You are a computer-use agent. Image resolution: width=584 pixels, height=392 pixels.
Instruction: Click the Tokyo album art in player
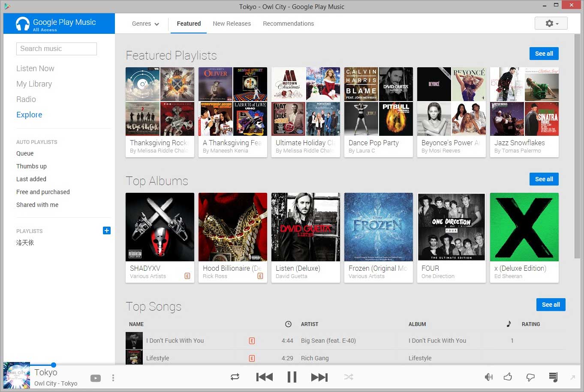[17, 376]
